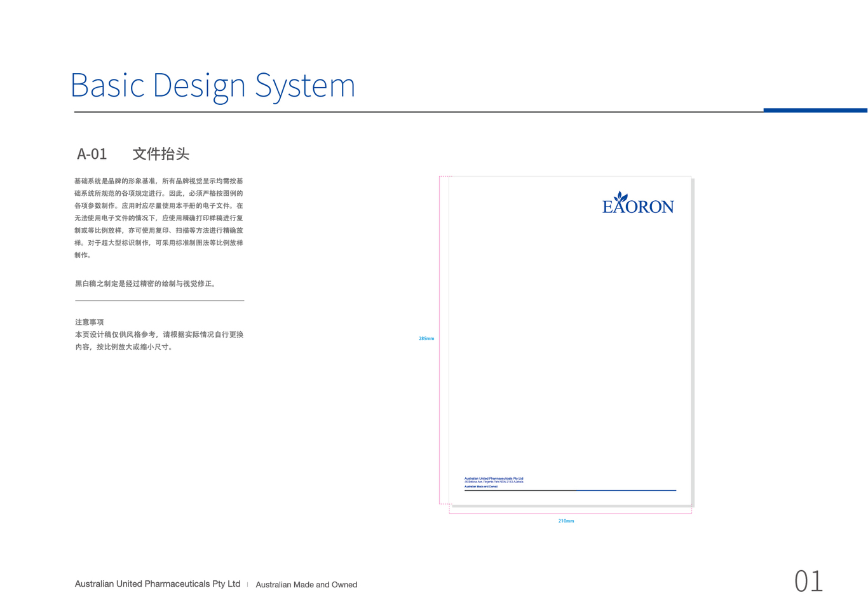Select the '285mm' height dimension label
The width and height of the screenshot is (868, 614).
(426, 339)
